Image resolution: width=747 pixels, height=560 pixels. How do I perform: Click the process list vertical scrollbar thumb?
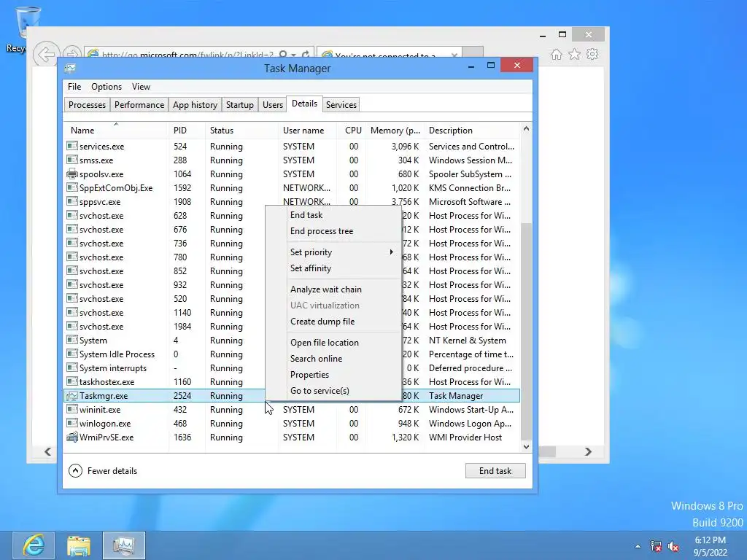tap(526, 332)
